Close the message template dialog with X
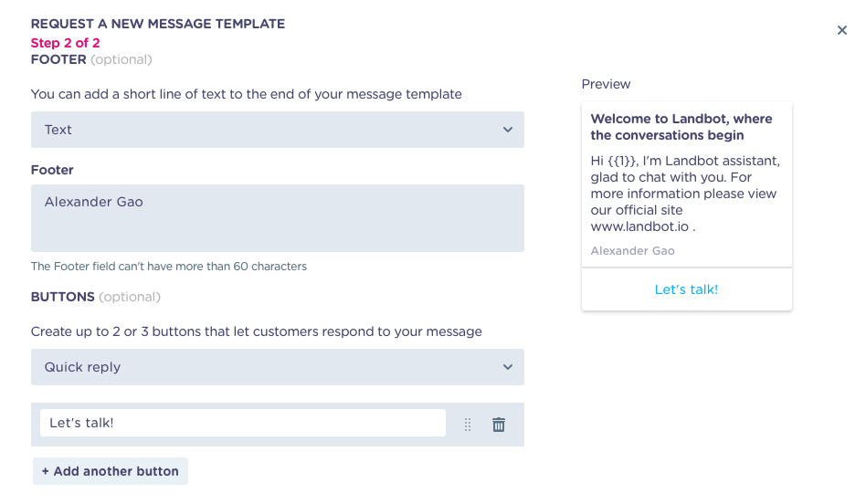This screenshot has height=504, width=866. (841, 30)
